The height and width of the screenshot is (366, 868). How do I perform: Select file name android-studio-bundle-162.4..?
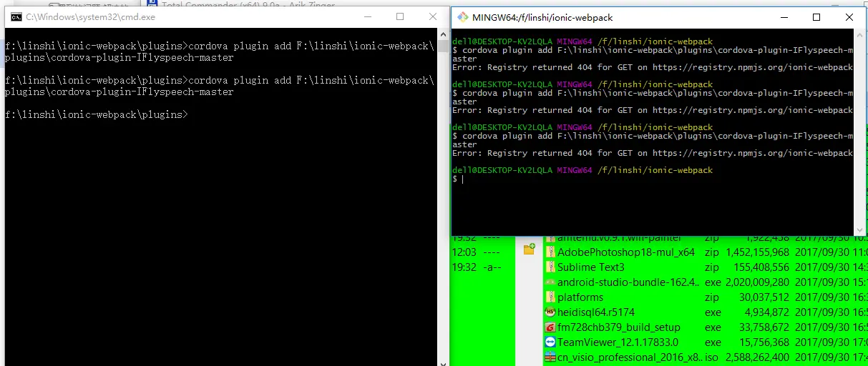tap(628, 282)
